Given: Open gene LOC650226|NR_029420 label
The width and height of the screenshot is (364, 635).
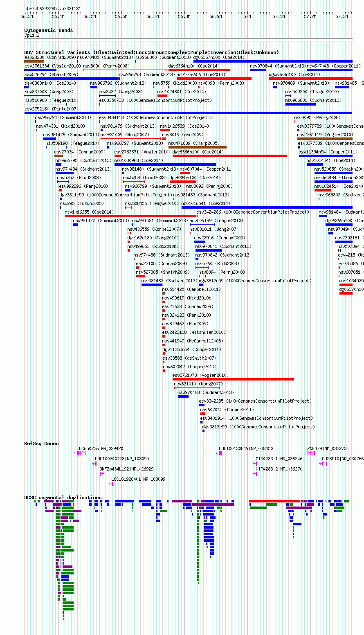Looking at the screenshot, I should (x=100, y=448).
